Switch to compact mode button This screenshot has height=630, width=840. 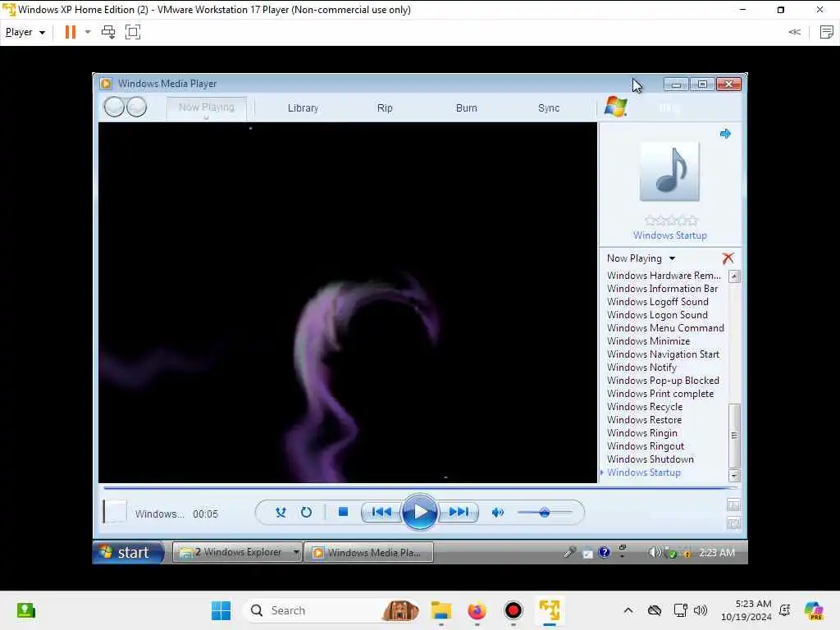[x=733, y=523]
